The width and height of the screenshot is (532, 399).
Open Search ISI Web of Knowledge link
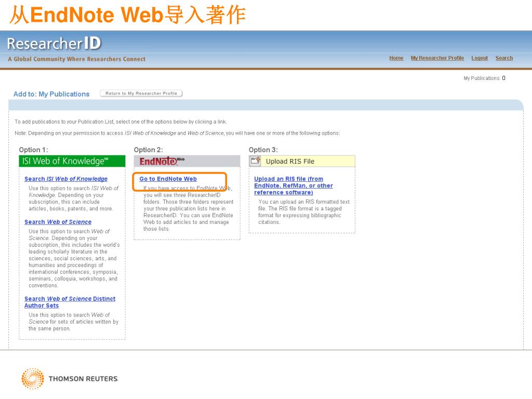66,179
